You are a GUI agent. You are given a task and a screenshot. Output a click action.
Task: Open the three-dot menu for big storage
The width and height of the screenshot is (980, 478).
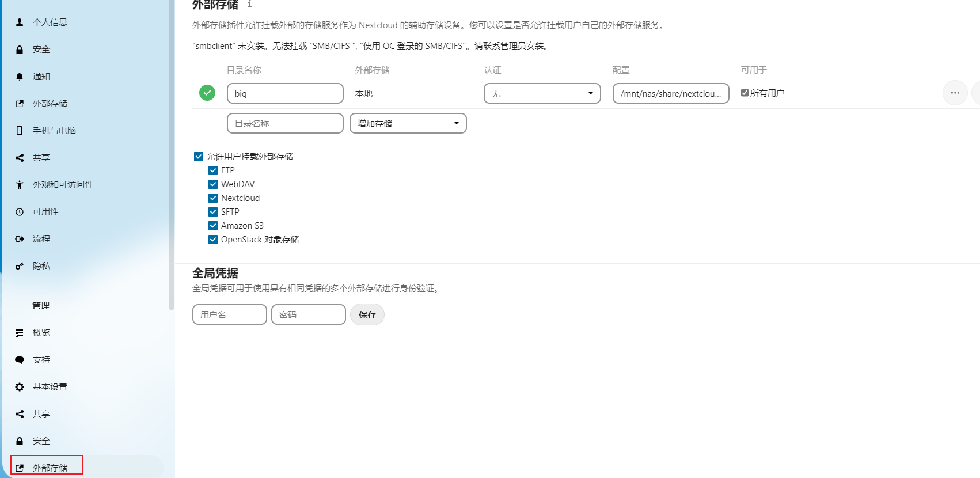point(955,93)
